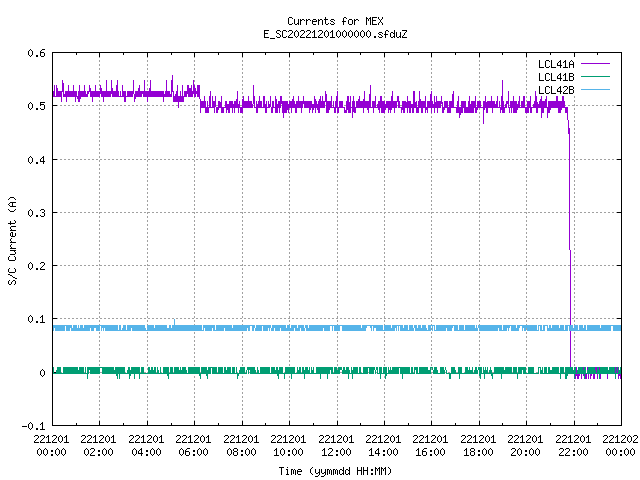Click the 0.2 y-axis tick value
The height and width of the screenshot is (480, 640).
[36, 266]
